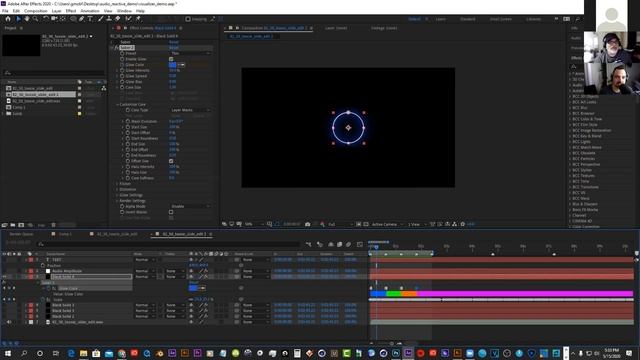Viewport: 640px width, 360px height.
Task: Click trash delete icon in Project panel
Action: click(53, 225)
